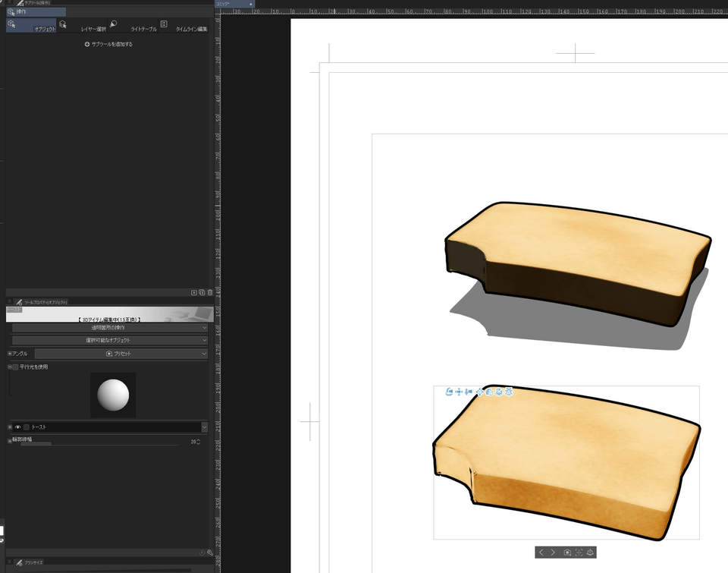Click the reset tool property icon

click(202, 553)
